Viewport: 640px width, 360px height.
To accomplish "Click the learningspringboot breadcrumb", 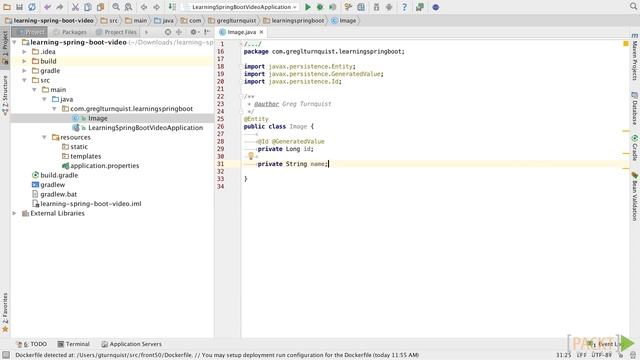I will click(x=294, y=20).
